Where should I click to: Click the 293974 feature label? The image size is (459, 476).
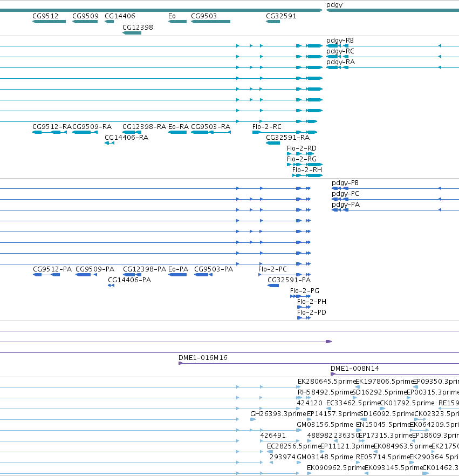click(283, 457)
